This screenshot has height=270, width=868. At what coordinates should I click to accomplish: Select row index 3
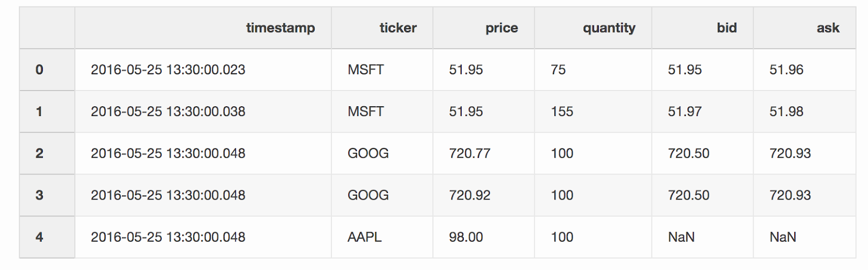click(39, 195)
